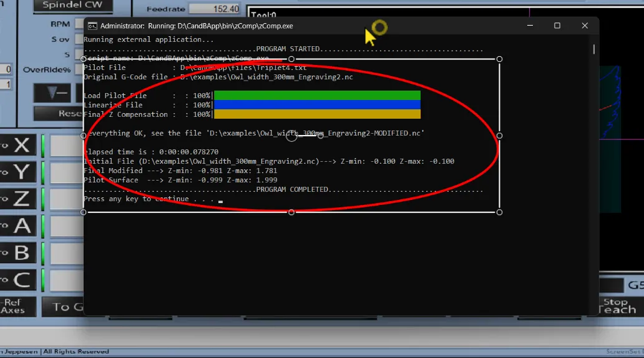
Task: Click the console window's vertical scrollbar thumb
Action: [x=593, y=49]
